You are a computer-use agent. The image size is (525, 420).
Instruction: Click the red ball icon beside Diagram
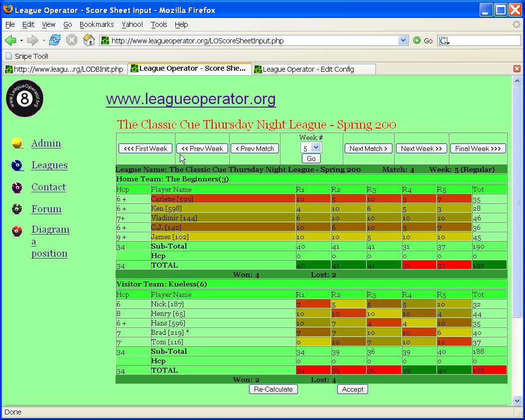[17, 231]
